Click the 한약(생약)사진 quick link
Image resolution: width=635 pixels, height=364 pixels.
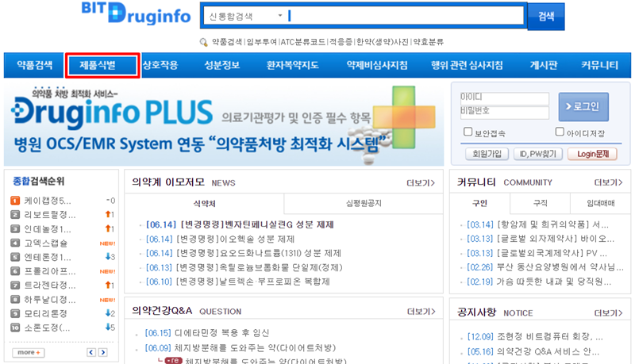[x=383, y=42]
